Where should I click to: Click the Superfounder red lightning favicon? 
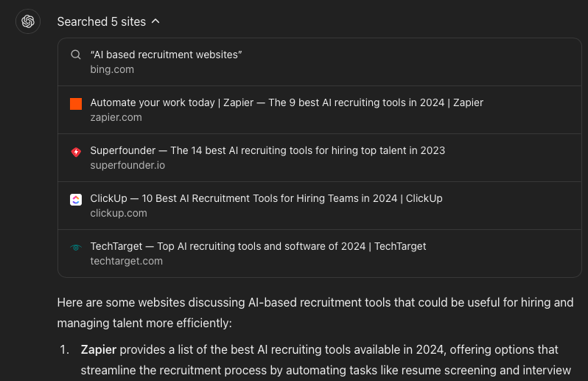pos(76,152)
